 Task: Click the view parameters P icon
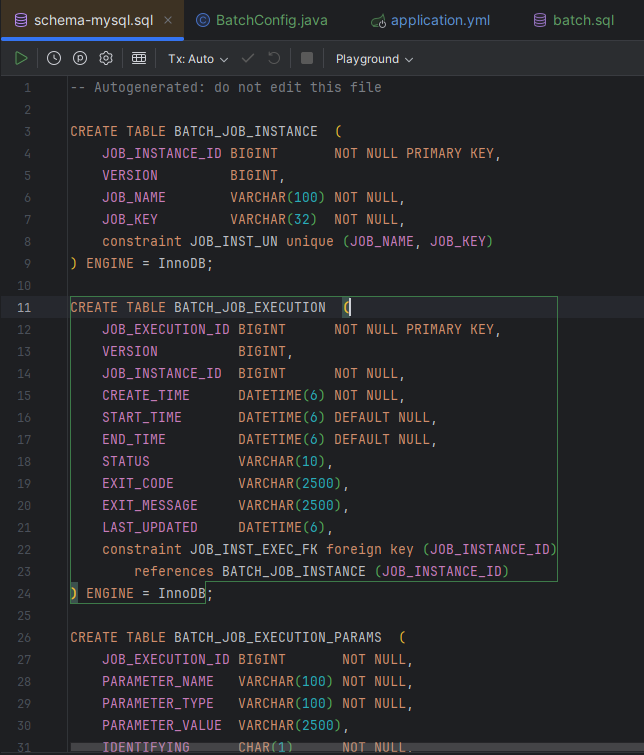click(x=80, y=59)
